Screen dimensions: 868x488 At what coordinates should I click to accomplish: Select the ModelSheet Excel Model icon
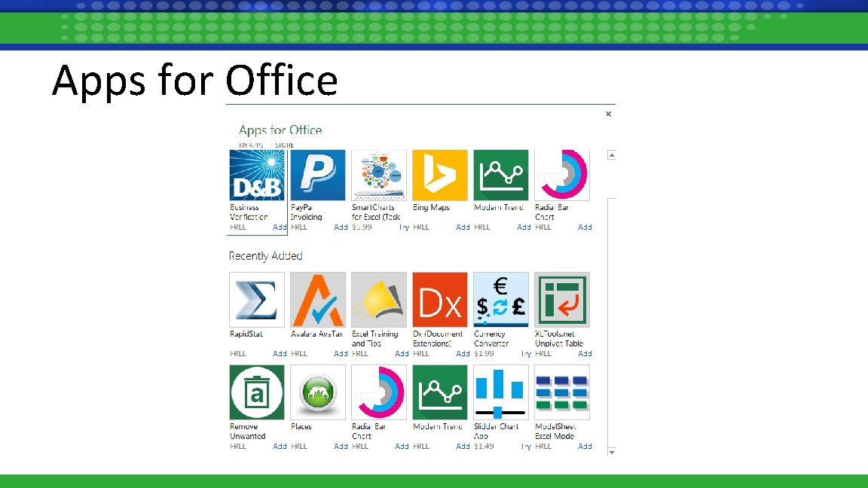(x=562, y=392)
